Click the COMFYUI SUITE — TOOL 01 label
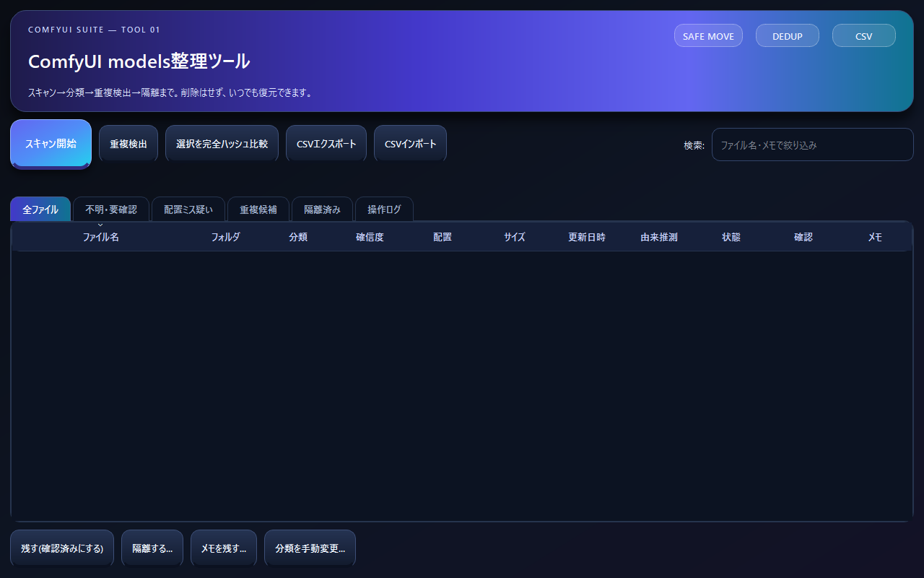 tap(94, 30)
